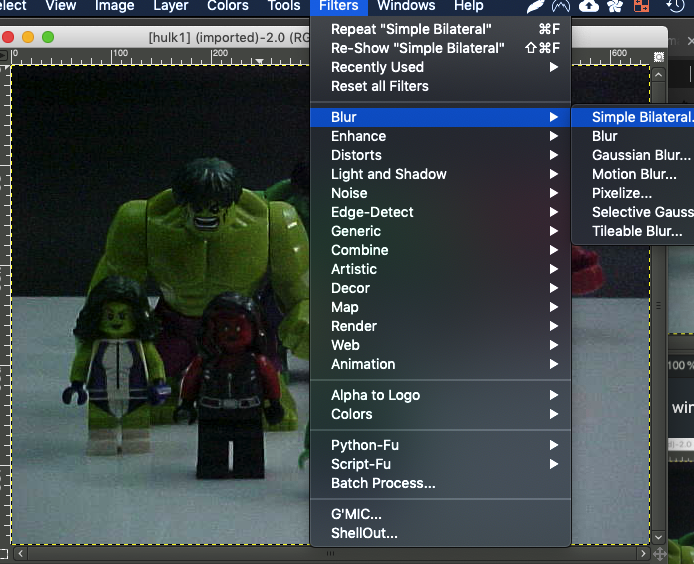The image size is (694, 564).
Task: Click the hulk1 image window title
Action: click(x=229, y=38)
